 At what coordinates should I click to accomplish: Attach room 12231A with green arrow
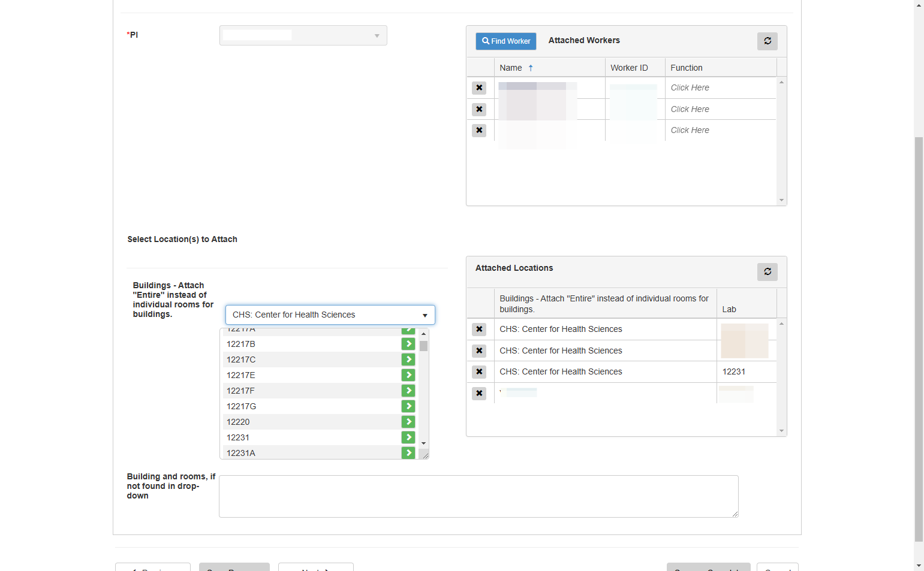[x=408, y=453]
